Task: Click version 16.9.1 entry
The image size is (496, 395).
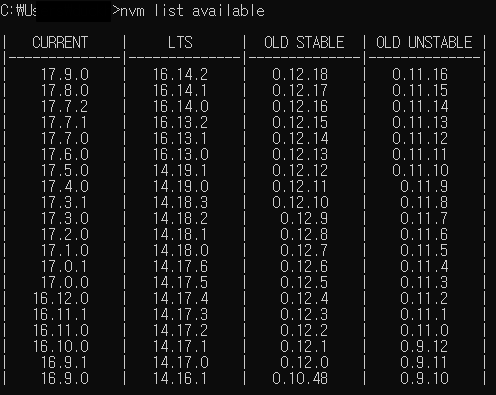Action: [64, 362]
